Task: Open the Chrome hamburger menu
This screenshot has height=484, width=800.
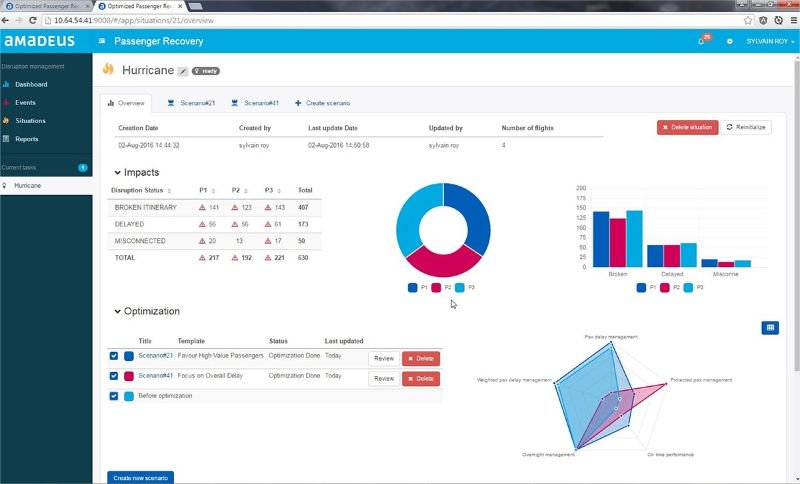Action: tap(791, 20)
